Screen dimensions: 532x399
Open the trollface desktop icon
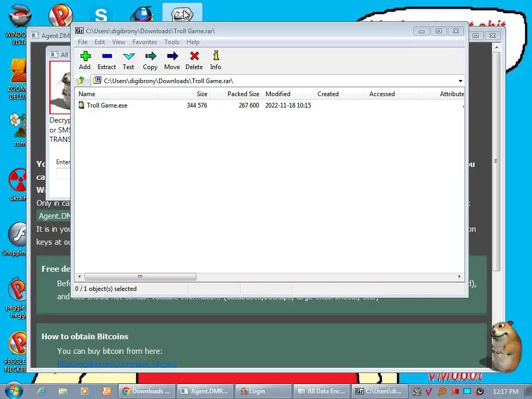(182, 14)
